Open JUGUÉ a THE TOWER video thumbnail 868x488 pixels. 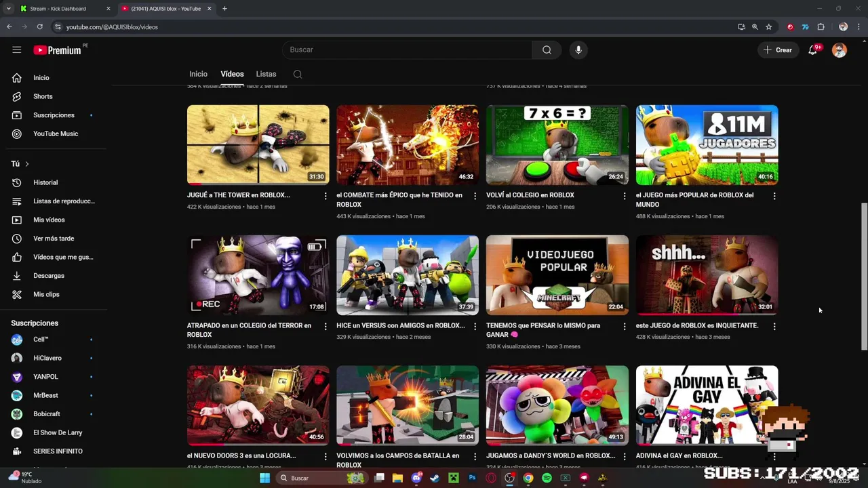(x=258, y=145)
